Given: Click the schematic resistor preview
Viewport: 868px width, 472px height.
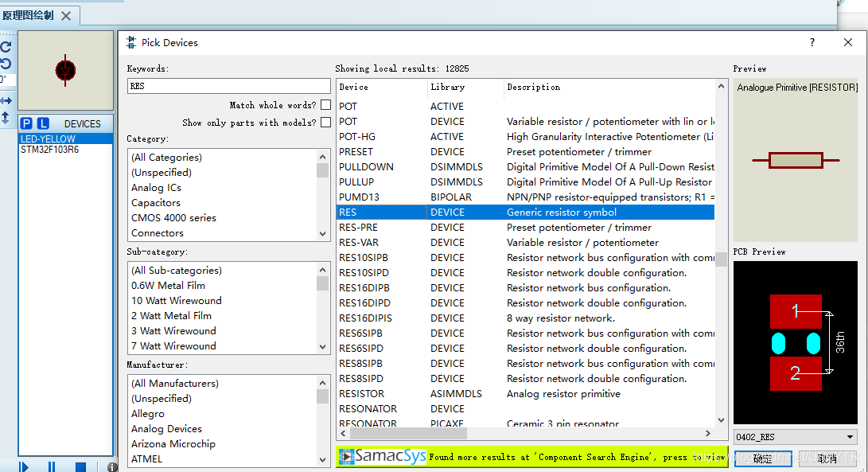Looking at the screenshot, I should (x=796, y=161).
